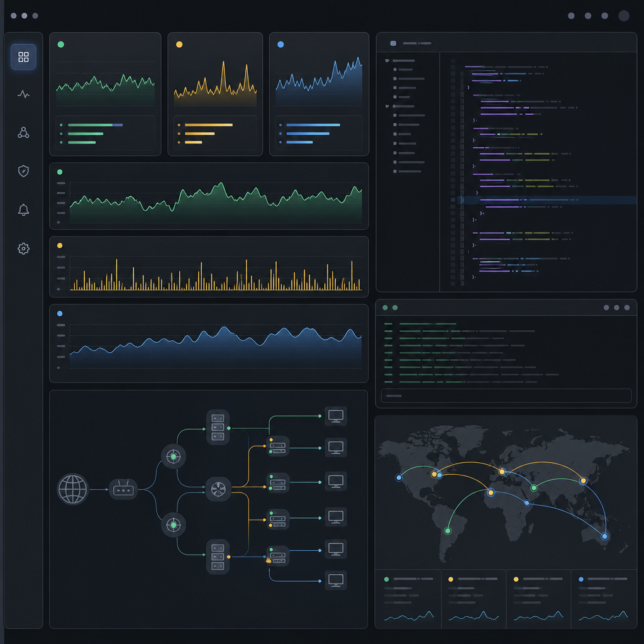Open the small green line chart card
This screenshot has height=644, width=644.
point(105,94)
